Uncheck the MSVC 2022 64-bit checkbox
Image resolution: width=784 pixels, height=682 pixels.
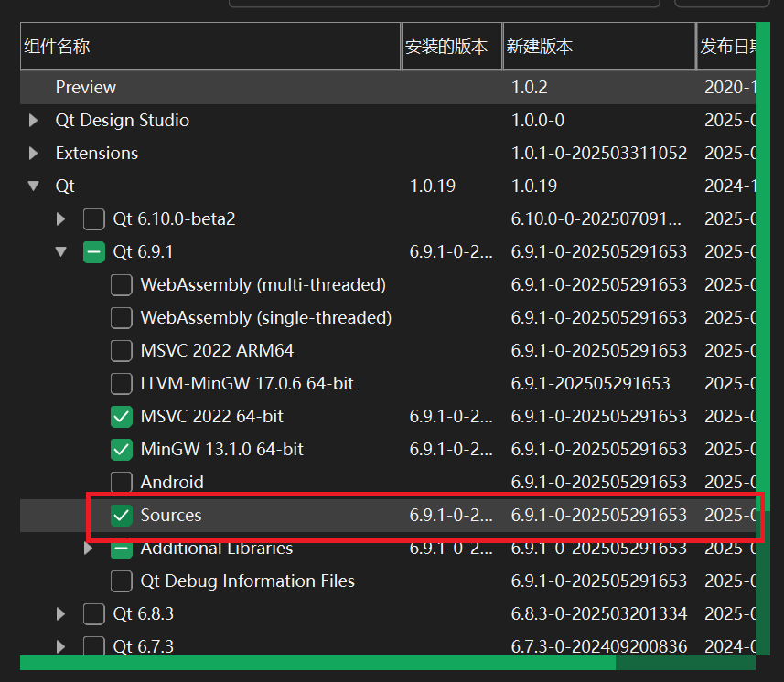[122, 417]
